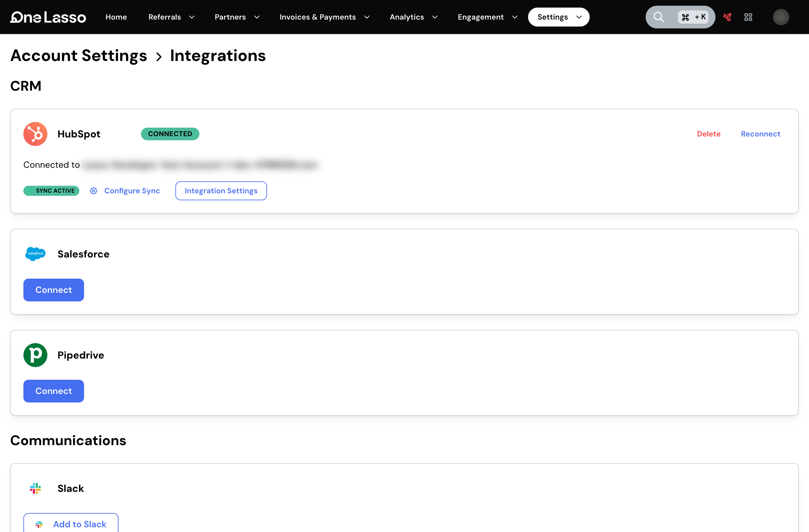
Task: Click the SYNC ACTIVE status badge
Action: click(51, 191)
